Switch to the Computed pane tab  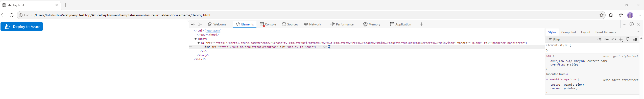tap(568, 32)
